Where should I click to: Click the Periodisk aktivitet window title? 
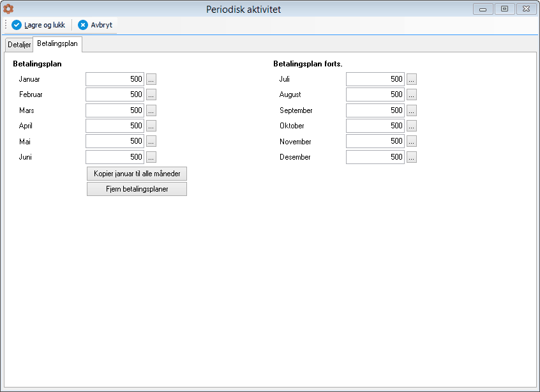point(243,10)
